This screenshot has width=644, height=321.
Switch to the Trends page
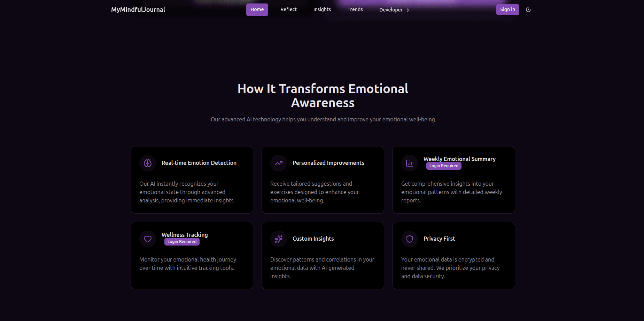point(355,10)
